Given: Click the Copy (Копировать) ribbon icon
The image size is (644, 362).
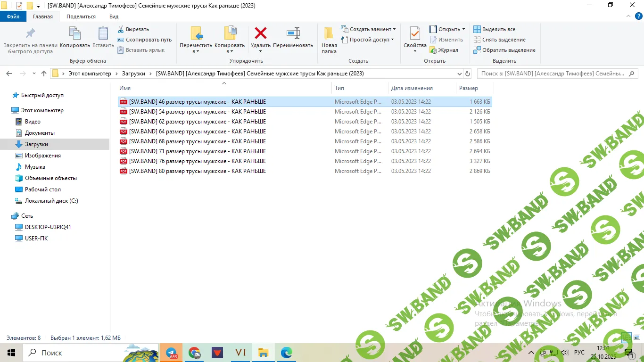Looking at the screenshot, I should tap(75, 34).
